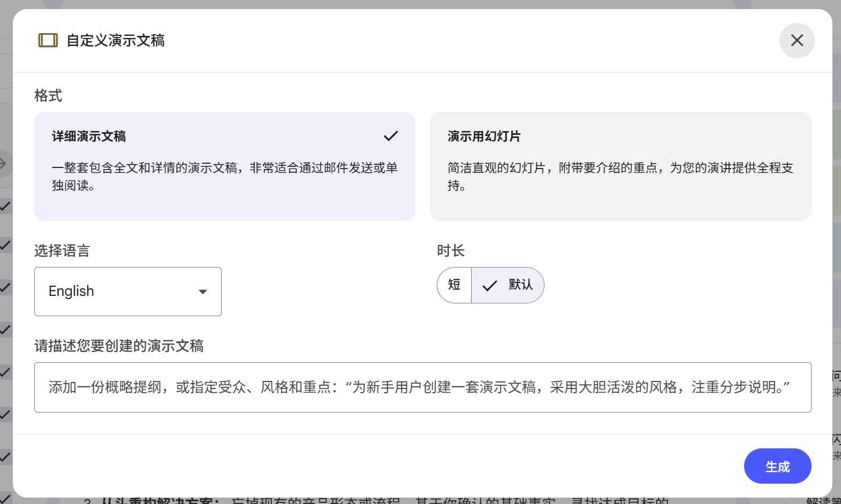
Task: Click the description text under 详细演示文稿
Action: [225, 177]
